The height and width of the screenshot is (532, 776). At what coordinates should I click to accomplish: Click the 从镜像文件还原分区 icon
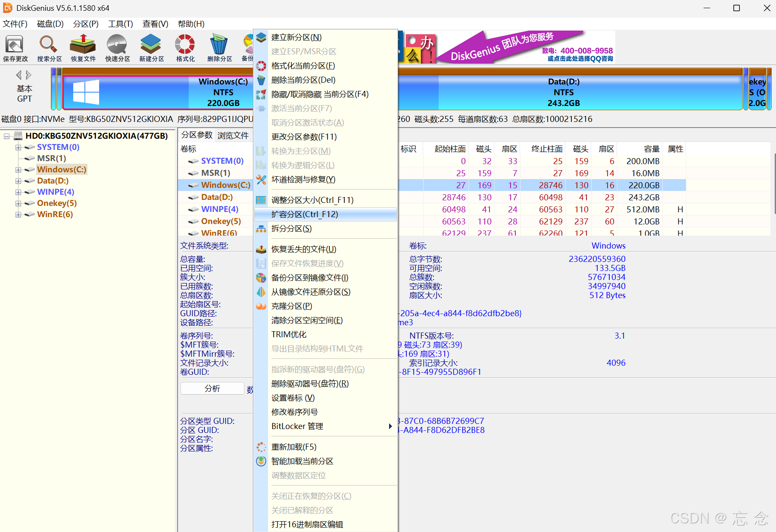[261, 292]
